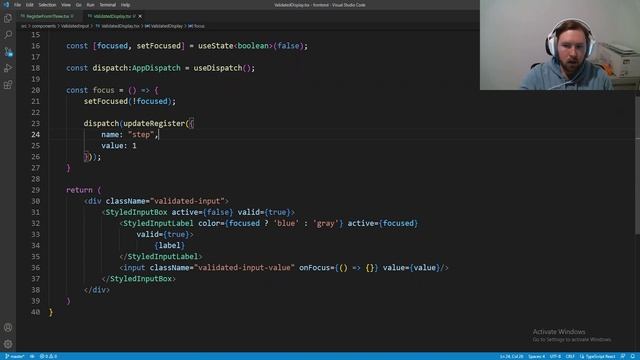Click setFocused call on line 21
Screen dimensions: 640x360
[106, 101]
